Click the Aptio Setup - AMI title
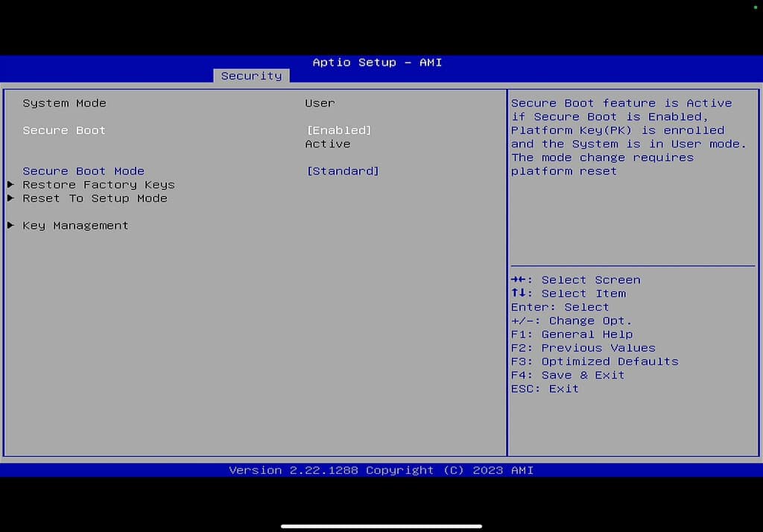The width and height of the screenshot is (763, 532). click(377, 63)
